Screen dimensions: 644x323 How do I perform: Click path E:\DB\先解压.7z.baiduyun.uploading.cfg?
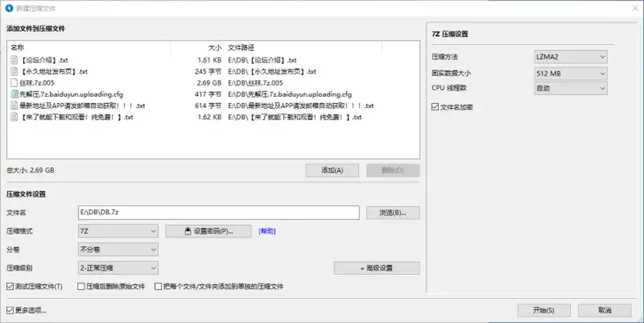click(290, 94)
